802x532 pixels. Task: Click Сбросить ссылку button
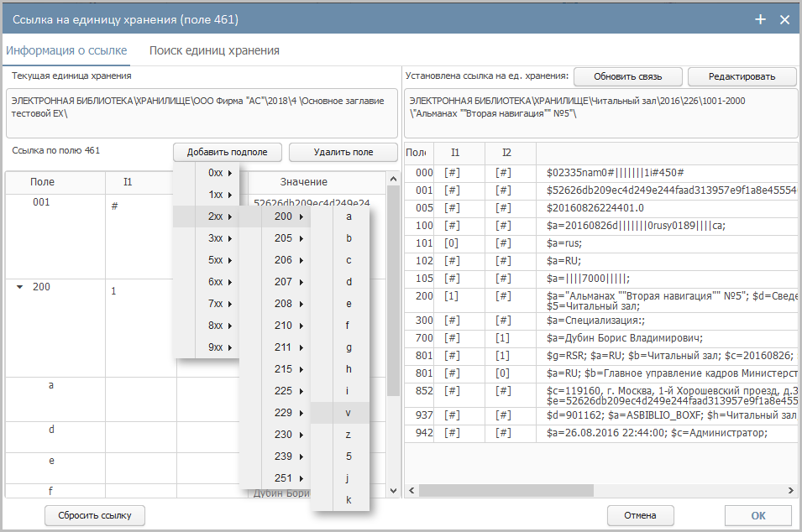pos(95,515)
